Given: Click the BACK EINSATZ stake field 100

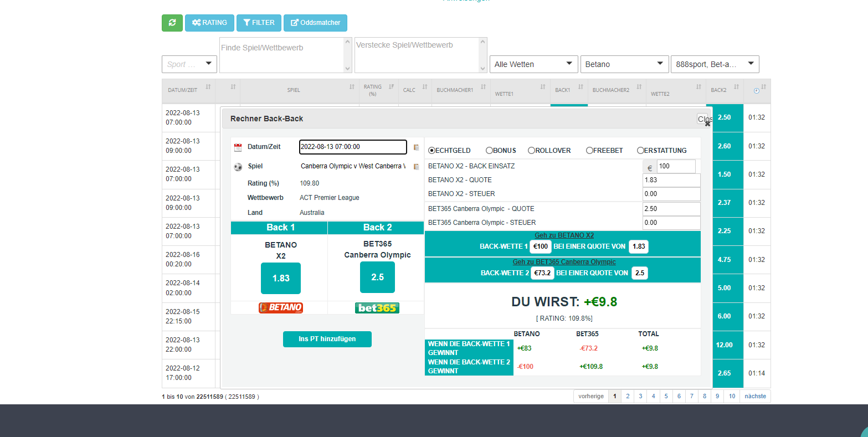Looking at the screenshot, I should coord(676,166).
